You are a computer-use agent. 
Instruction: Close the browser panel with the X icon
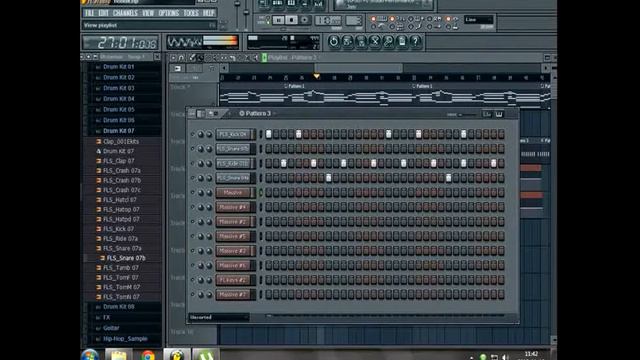tap(157, 57)
